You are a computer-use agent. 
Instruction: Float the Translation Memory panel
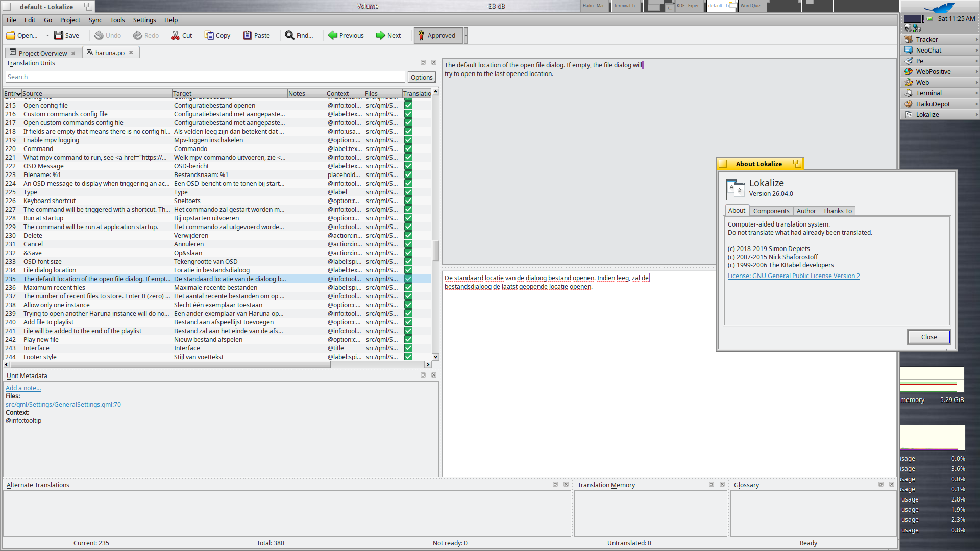pos(712,485)
